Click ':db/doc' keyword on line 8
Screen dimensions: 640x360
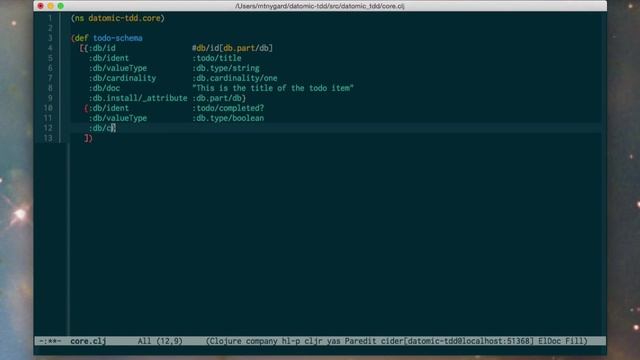pyautogui.click(x=104, y=88)
